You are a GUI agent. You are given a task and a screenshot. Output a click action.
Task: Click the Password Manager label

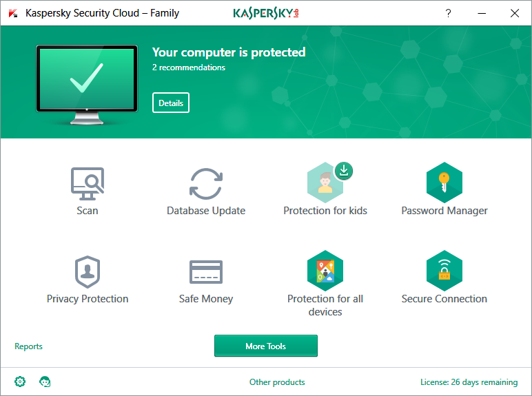tap(444, 211)
